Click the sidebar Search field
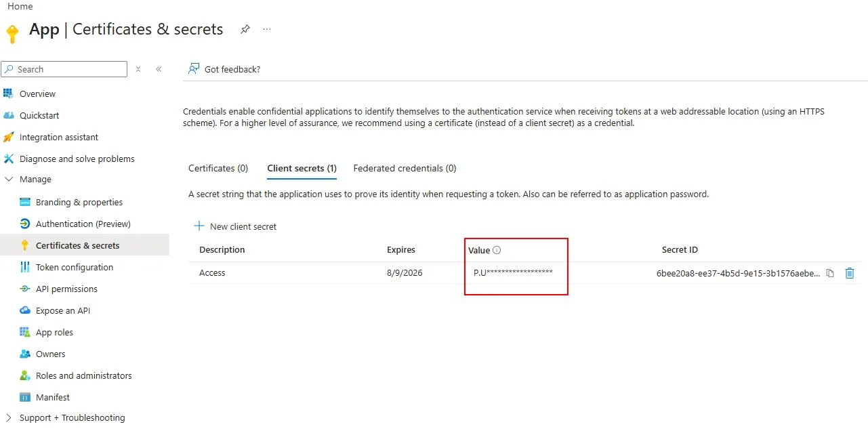The image size is (868, 435). tap(64, 69)
